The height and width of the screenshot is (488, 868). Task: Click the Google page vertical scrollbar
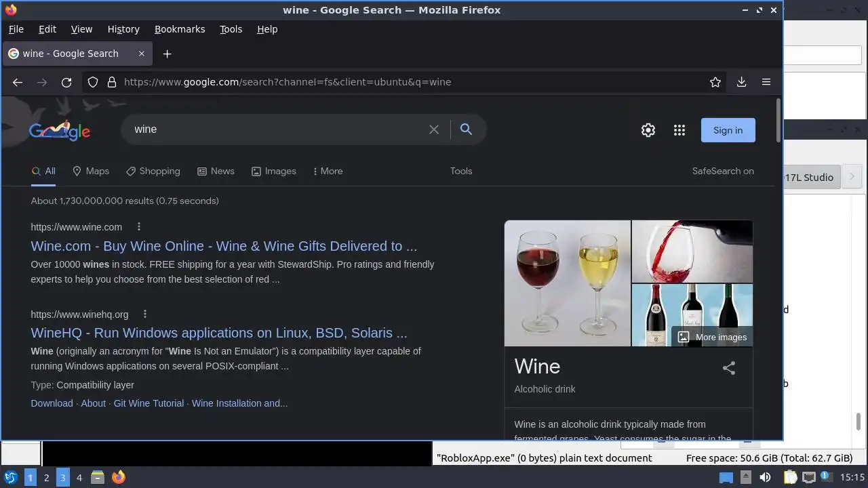point(778,120)
